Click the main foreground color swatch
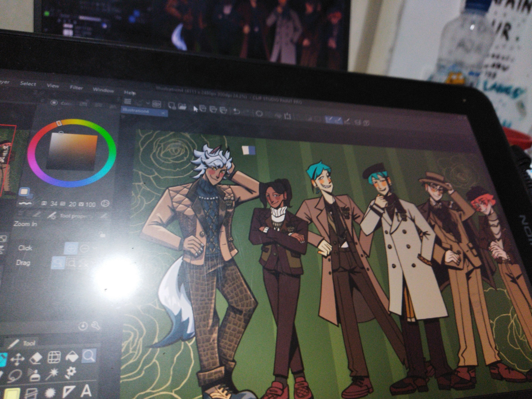532x399 pixels. click(x=25, y=192)
